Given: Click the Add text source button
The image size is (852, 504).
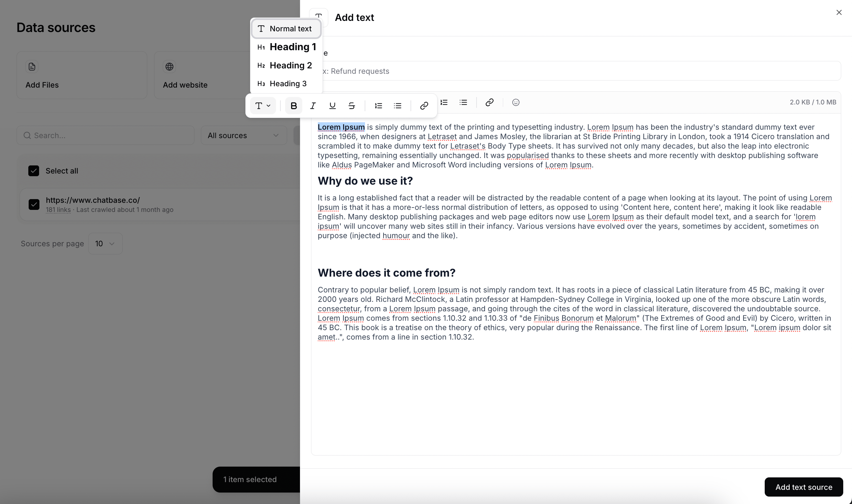Looking at the screenshot, I should click(804, 487).
